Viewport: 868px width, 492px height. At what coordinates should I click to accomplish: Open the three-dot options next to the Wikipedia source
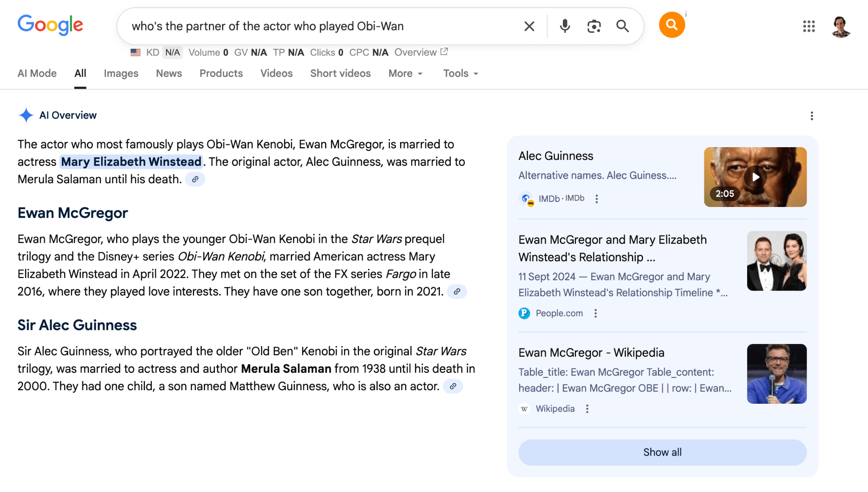(587, 408)
